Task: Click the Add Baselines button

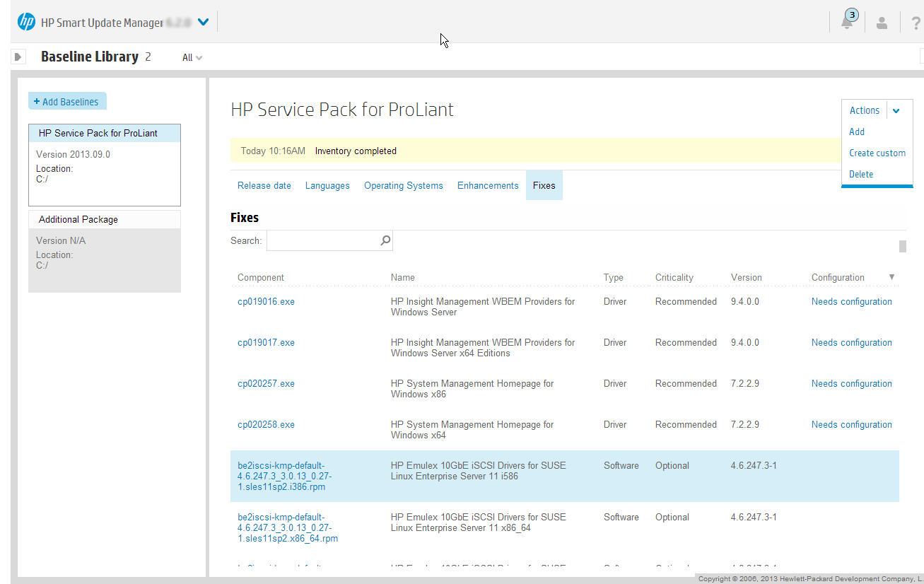Action: pos(67,101)
